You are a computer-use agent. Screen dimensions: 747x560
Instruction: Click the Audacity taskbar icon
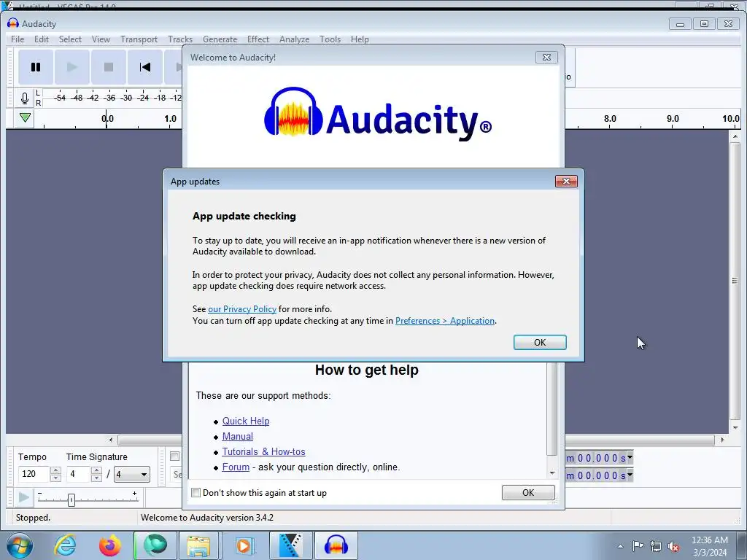[x=336, y=545]
